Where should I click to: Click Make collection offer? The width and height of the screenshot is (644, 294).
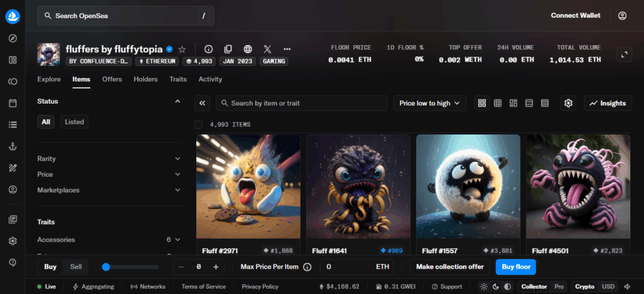450,267
